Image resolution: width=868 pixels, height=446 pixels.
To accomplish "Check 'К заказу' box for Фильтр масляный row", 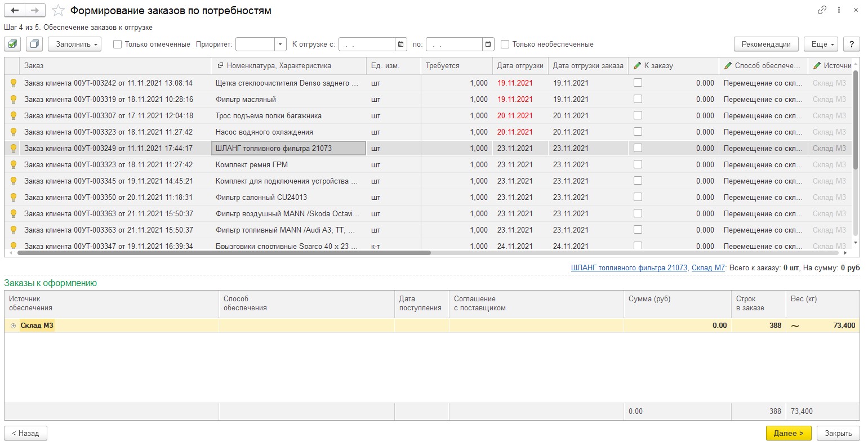I will coord(638,99).
